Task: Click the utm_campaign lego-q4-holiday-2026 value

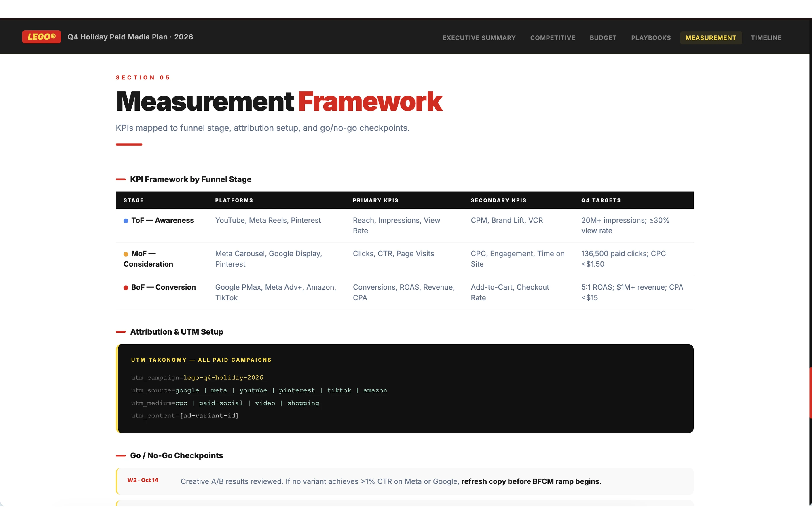Action: tap(223, 378)
